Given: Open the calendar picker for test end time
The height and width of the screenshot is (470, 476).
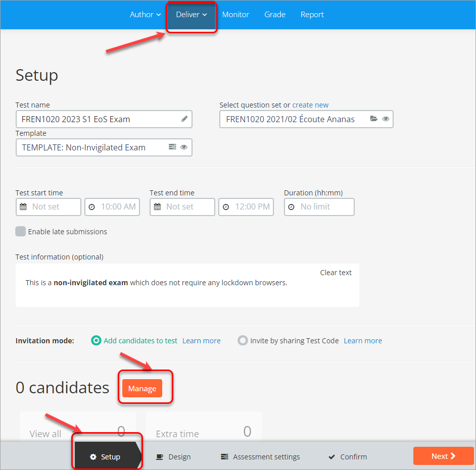Looking at the screenshot, I should [157, 207].
